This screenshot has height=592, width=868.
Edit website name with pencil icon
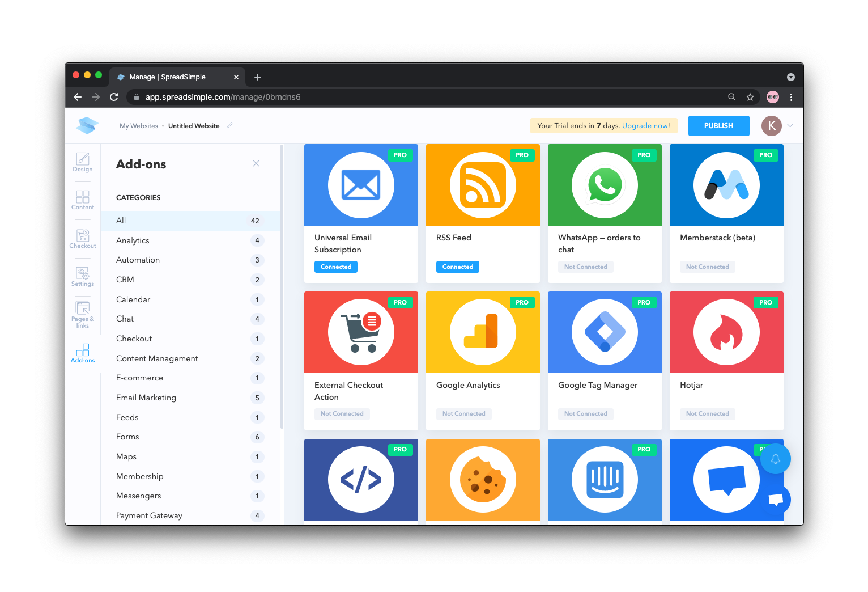229,126
